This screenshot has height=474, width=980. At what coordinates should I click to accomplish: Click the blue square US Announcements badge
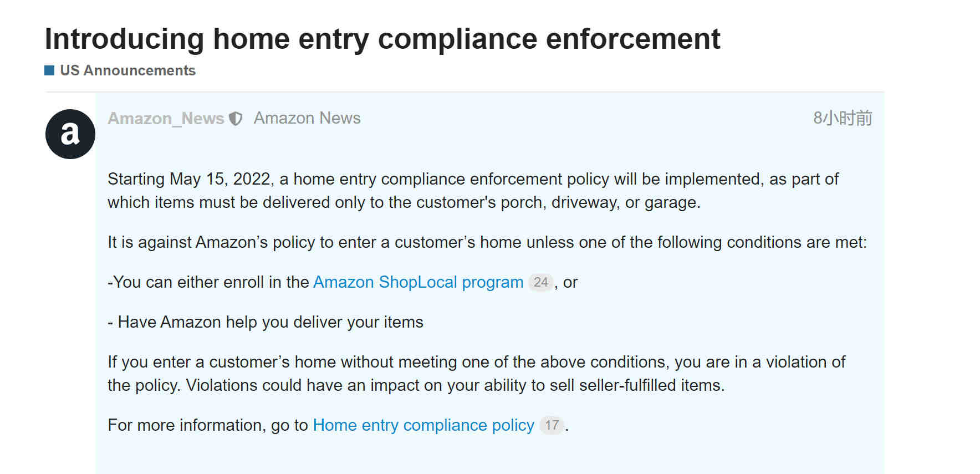[x=49, y=70]
